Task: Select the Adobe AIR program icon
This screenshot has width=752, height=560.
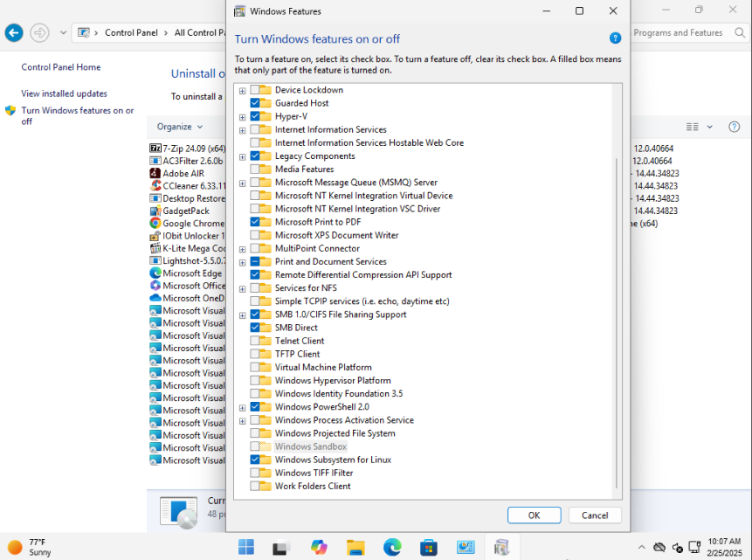Action: 155,173
